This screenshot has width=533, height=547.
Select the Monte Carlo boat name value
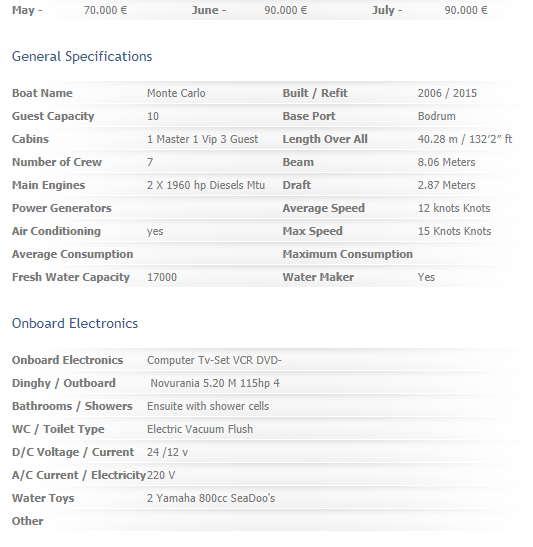click(x=176, y=93)
